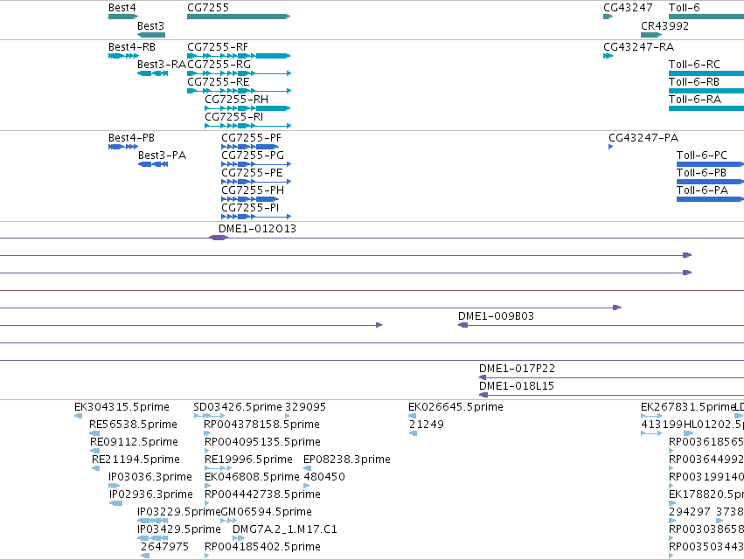Select transcript Toll-6-RC
This screenshot has height=560, width=744.
[x=706, y=73]
